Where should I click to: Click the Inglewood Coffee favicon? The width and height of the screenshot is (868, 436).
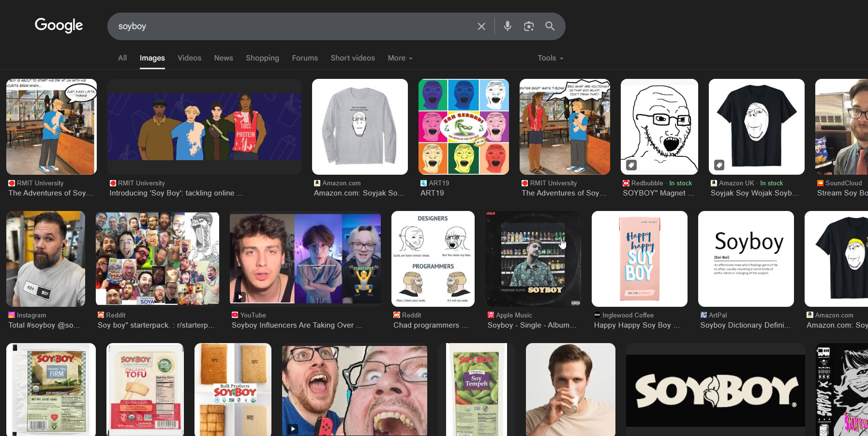[597, 315]
